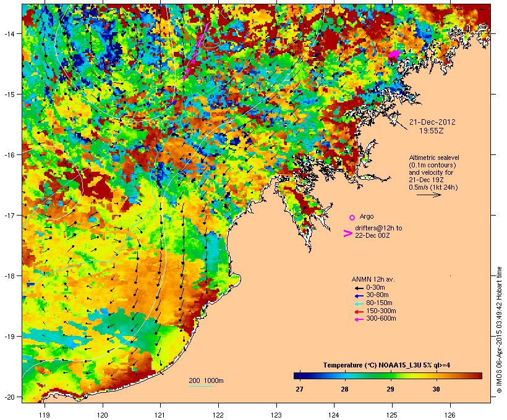Click the magenta 300-600m legend arrow
This screenshot has height=420, width=507.
(359, 319)
